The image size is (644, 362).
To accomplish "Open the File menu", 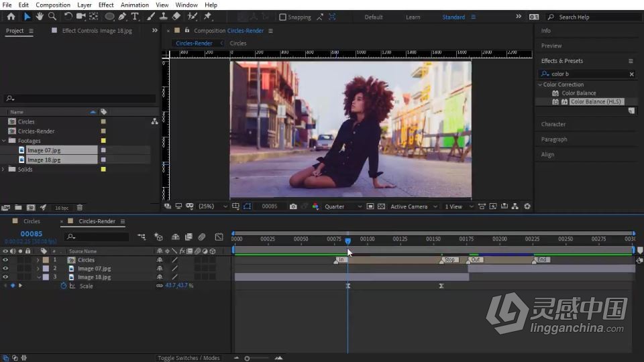I will (7, 5).
